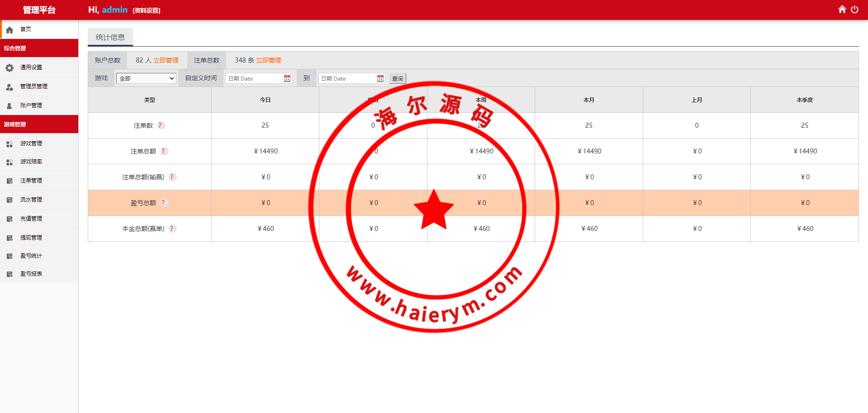
Task: Open calendar picker for start date
Action: click(287, 78)
